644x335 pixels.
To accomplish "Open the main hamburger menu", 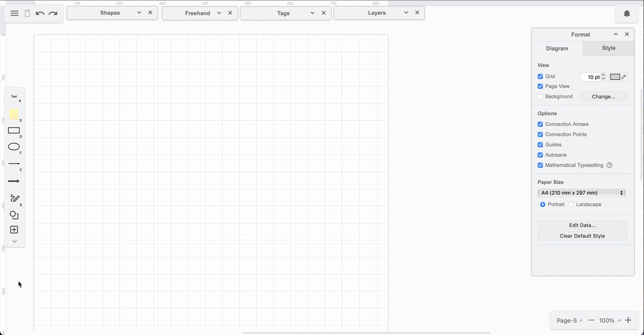I will pos(14,13).
